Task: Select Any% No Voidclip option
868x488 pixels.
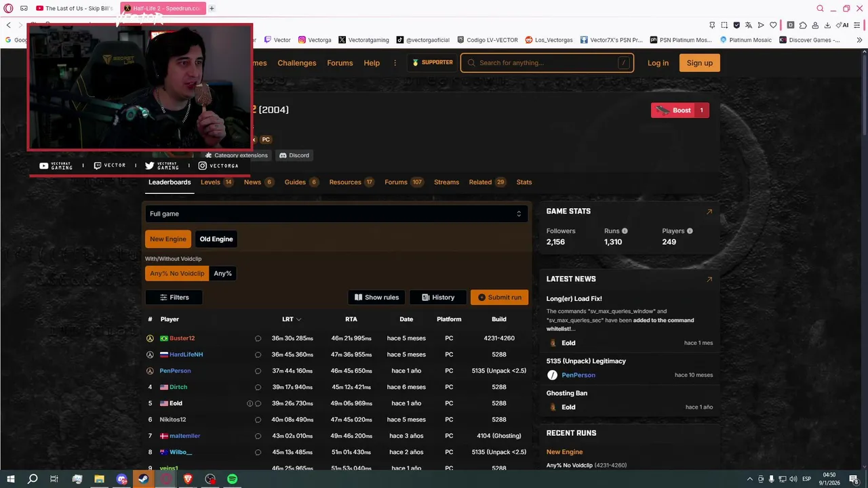Action: point(177,273)
